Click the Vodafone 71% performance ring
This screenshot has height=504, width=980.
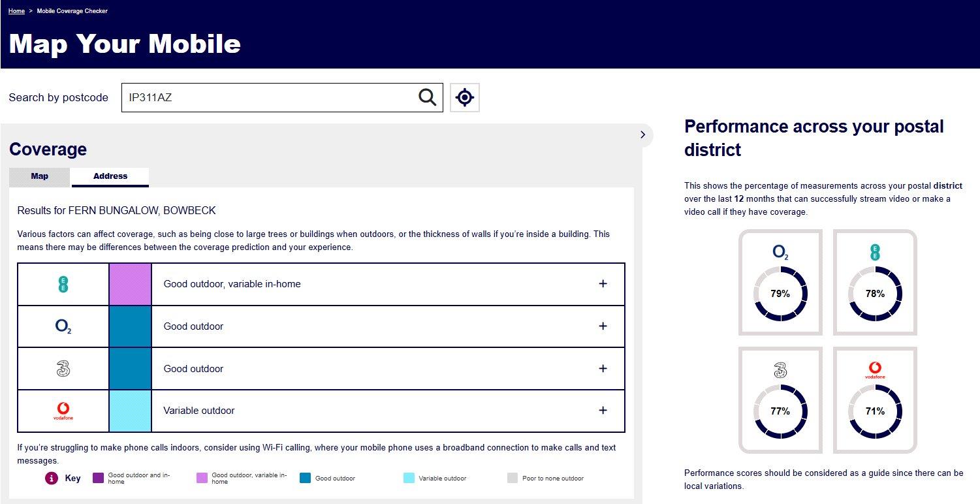pyautogui.click(x=875, y=411)
